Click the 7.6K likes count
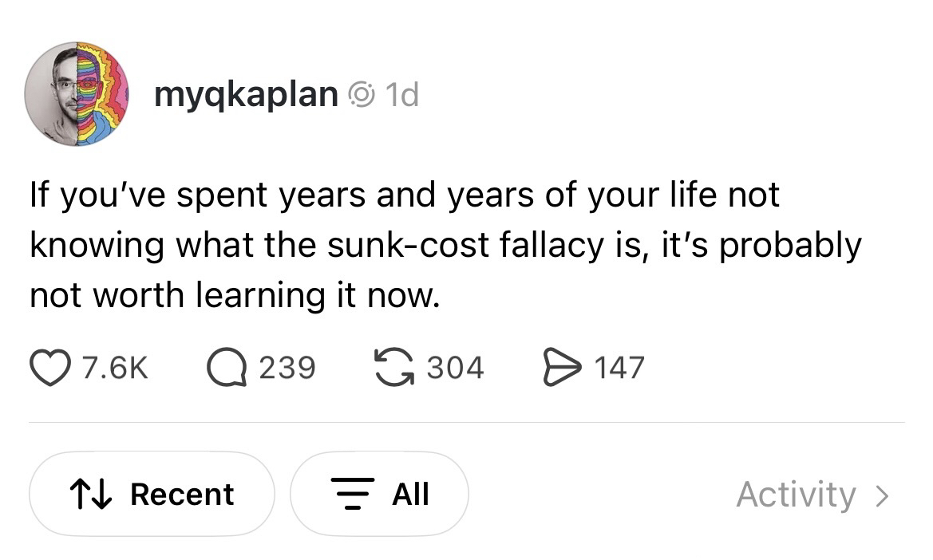This screenshot has height=560, width=933. coord(116,368)
